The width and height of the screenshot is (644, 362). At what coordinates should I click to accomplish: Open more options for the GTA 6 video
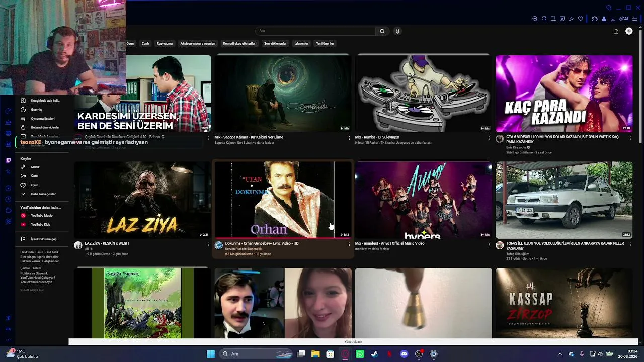[630, 138]
